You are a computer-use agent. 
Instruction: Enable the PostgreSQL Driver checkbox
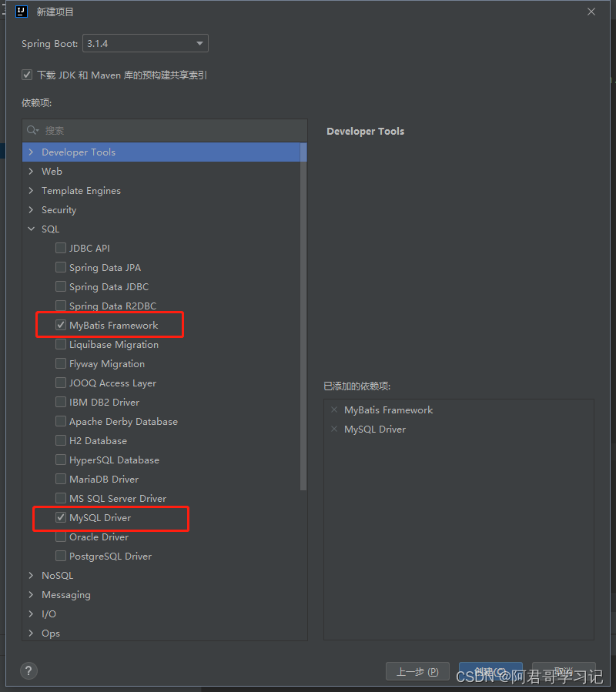(61, 556)
